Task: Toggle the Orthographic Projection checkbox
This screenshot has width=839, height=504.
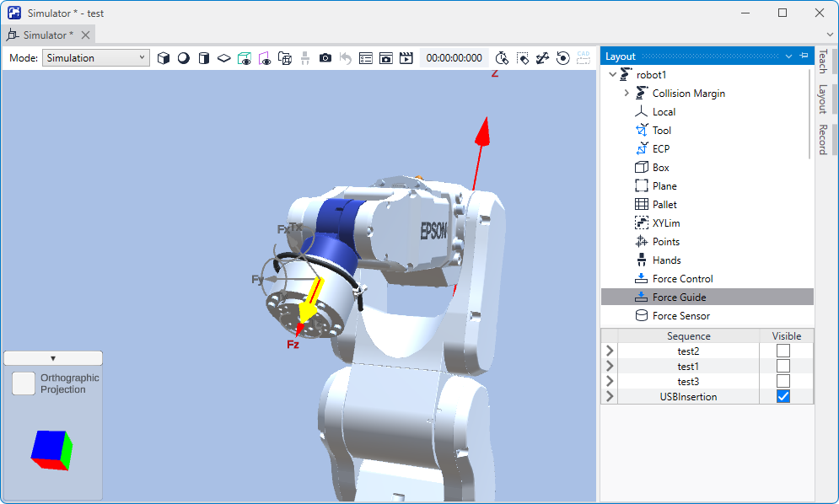Action: point(24,384)
